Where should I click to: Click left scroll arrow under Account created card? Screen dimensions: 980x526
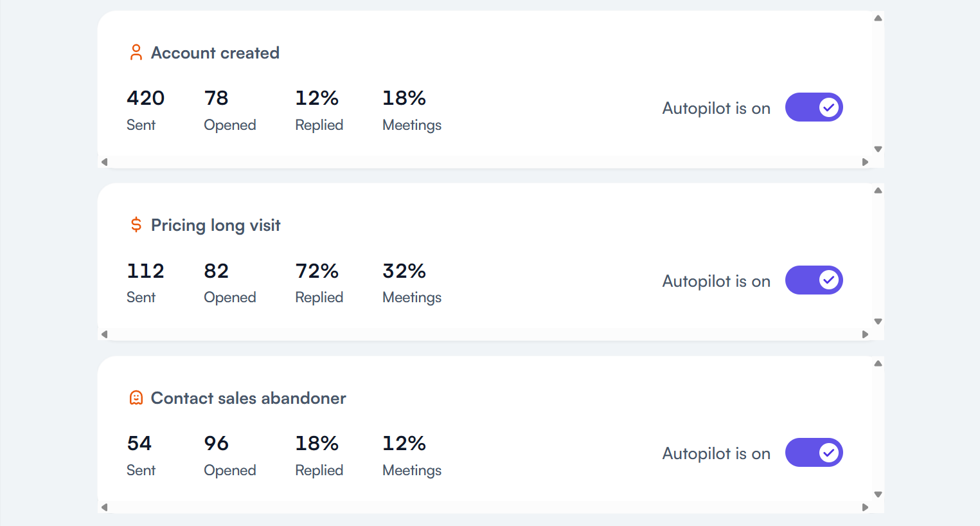coord(104,162)
